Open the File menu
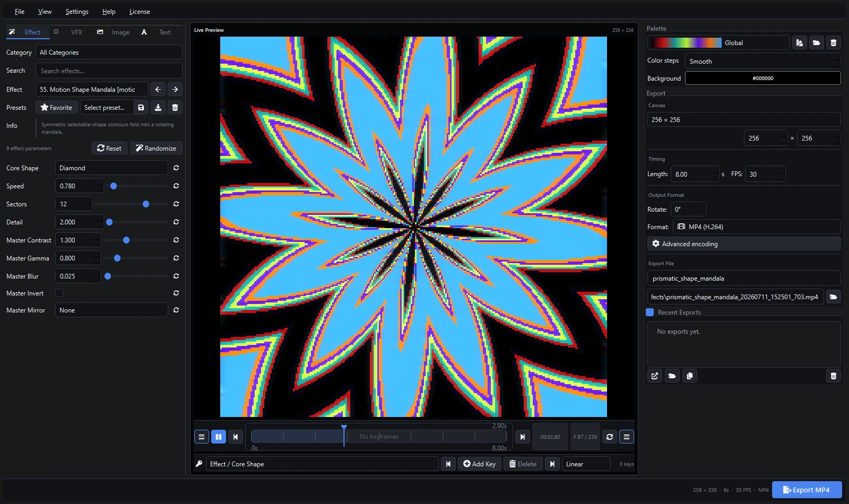This screenshot has width=849, height=504. click(20, 12)
